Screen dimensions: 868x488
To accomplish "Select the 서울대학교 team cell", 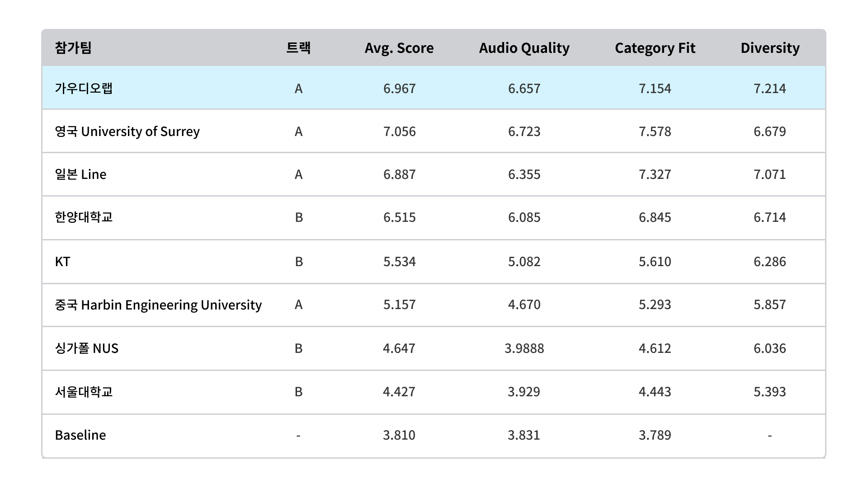I will (84, 392).
